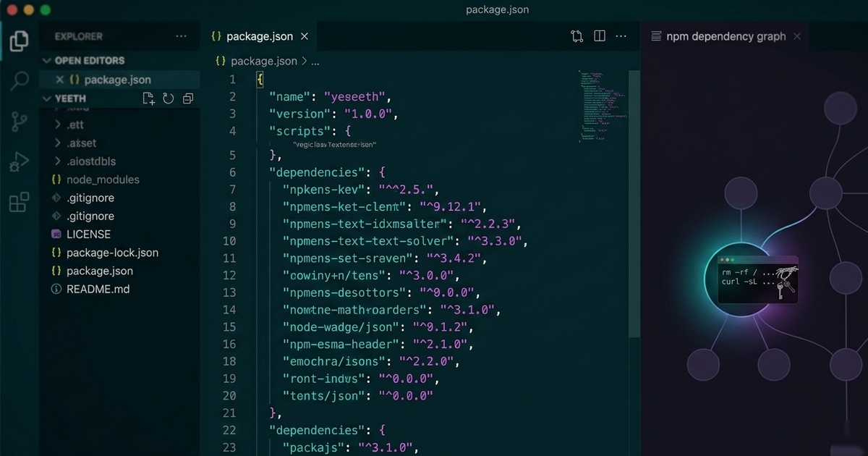This screenshot has height=456, width=868.
Task: Click the package-lock.json braces icon
Action: [56, 253]
